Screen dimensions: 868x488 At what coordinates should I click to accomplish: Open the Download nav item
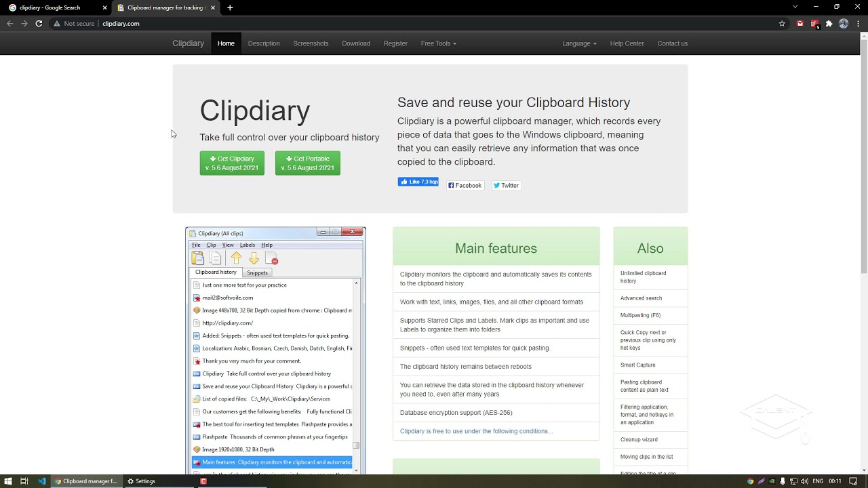click(356, 43)
